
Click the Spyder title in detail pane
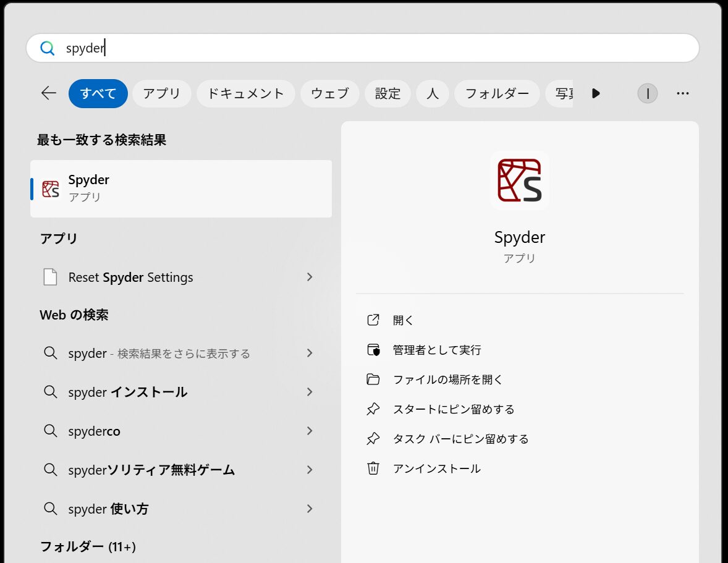pyautogui.click(x=520, y=238)
